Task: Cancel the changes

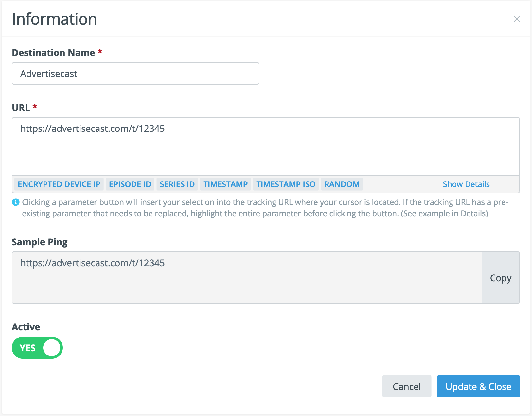Action: click(406, 386)
